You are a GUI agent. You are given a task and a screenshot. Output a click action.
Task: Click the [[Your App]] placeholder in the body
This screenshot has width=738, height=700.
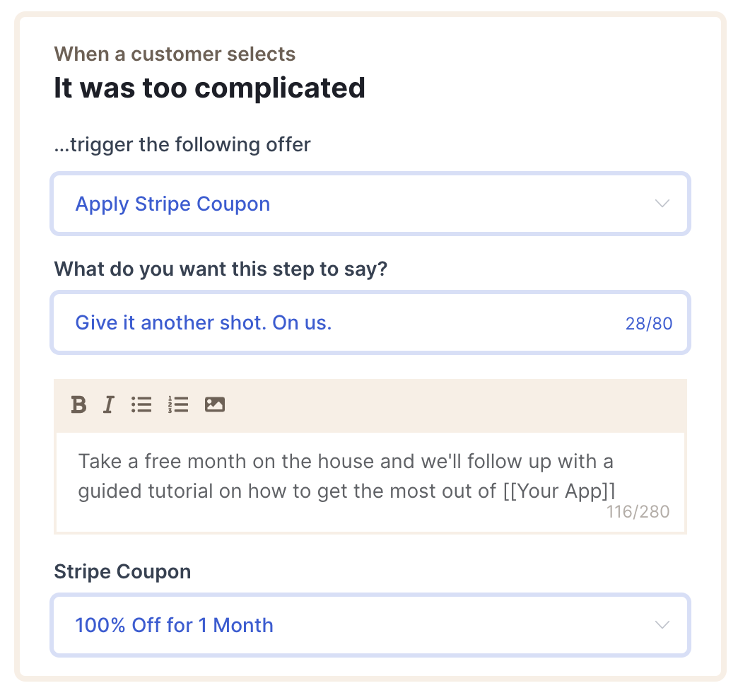559,491
